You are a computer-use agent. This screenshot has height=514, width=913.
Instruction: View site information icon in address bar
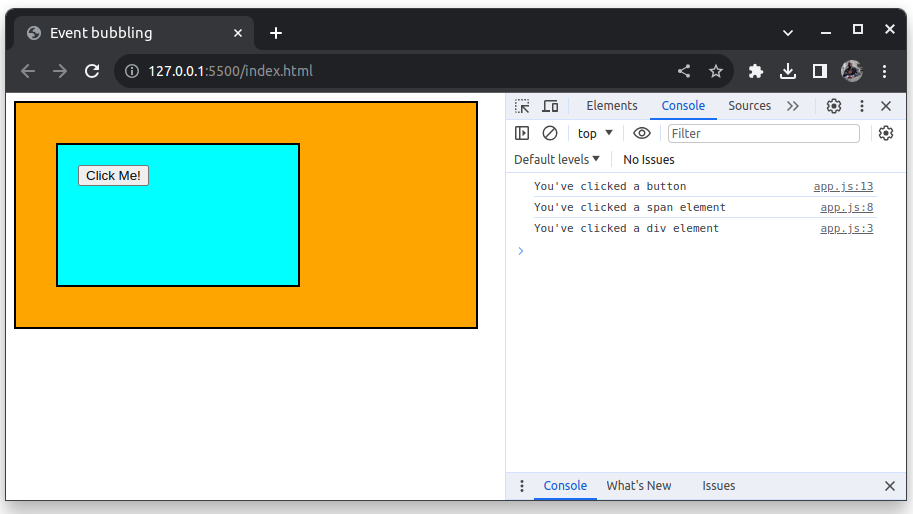(x=132, y=71)
